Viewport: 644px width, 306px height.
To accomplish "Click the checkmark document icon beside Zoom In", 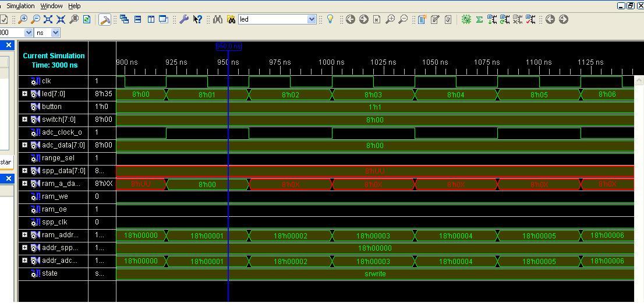I will coord(3,19).
